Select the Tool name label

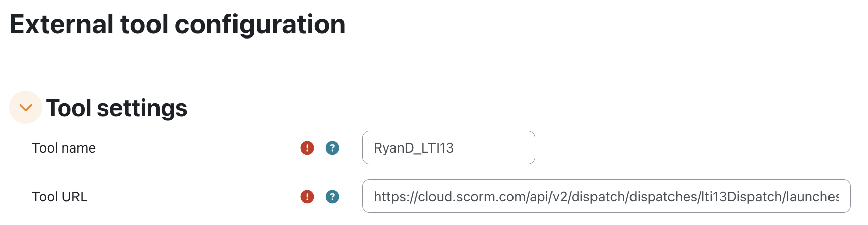point(64,148)
